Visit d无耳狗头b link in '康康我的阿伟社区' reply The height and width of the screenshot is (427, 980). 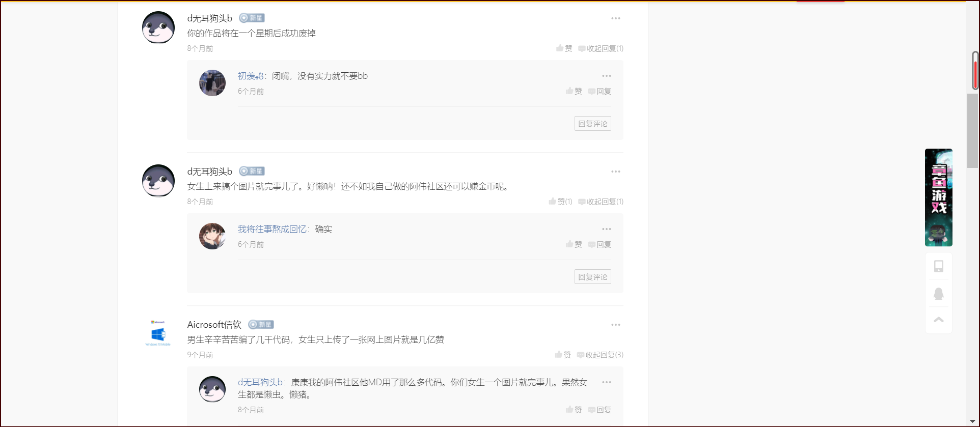[x=260, y=382]
